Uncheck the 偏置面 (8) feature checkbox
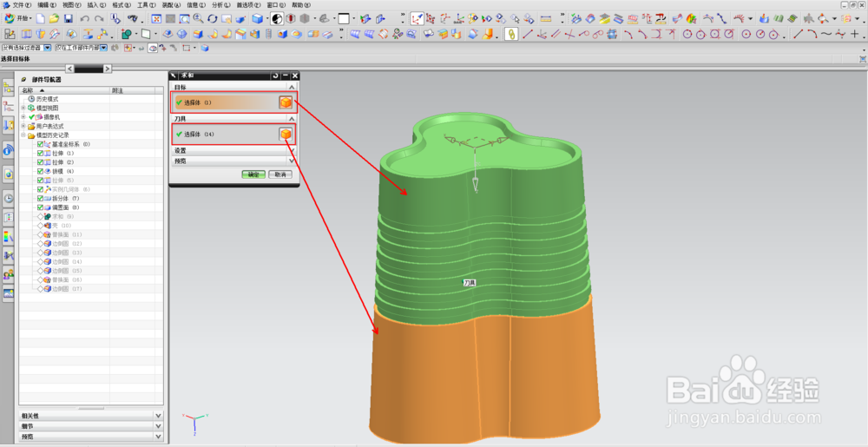Image resolution: width=868 pixels, height=447 pixels. [x=41, y=207]
